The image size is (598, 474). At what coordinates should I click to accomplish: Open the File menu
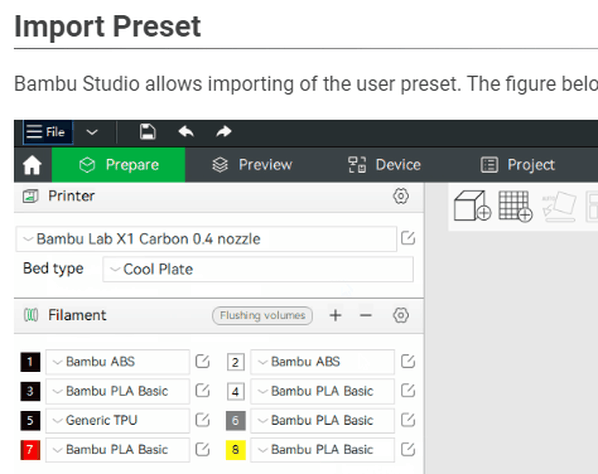(x=48, y=132)
